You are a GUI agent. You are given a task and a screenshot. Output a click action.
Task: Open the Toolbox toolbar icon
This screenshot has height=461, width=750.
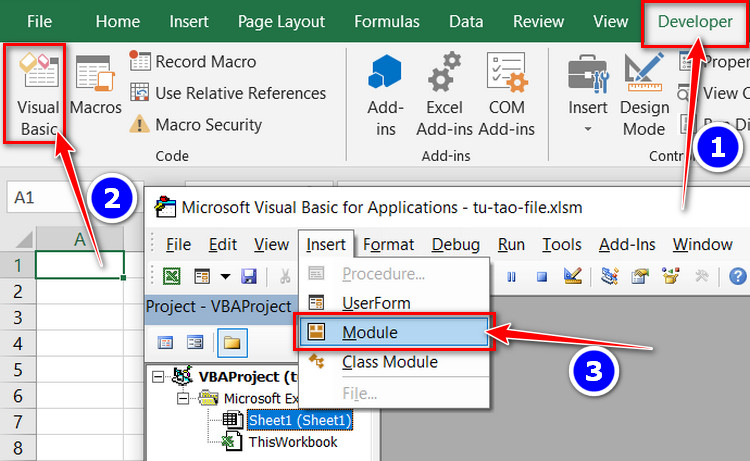coord(701,276)
